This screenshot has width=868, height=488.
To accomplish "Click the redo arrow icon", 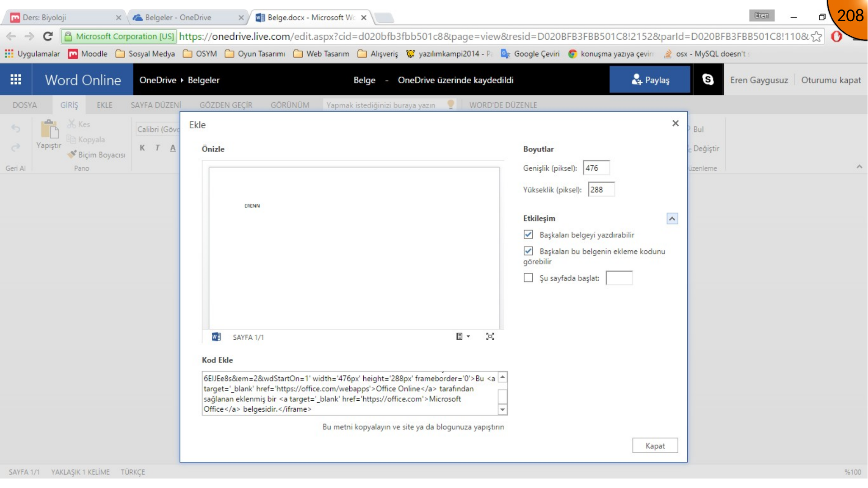I will (16, 147).
